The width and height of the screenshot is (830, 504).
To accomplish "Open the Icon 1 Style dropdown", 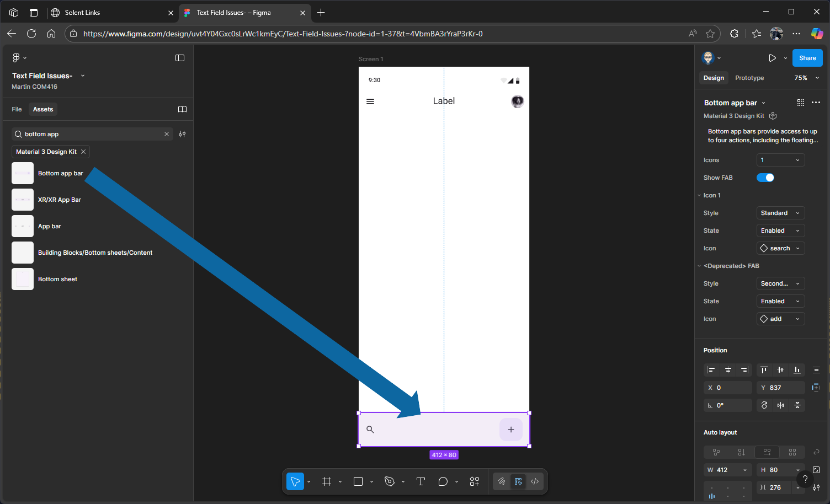I will tap(780, 213).
